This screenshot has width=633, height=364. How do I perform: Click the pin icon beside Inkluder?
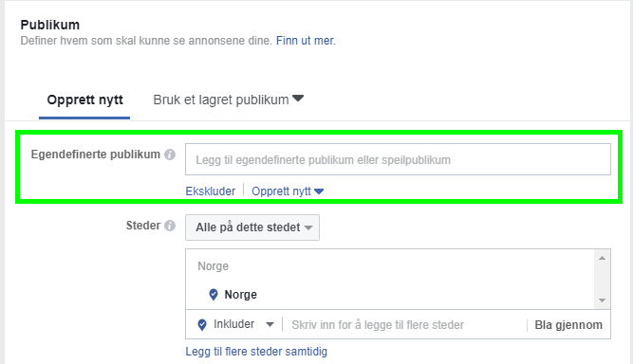click(202, 324)
